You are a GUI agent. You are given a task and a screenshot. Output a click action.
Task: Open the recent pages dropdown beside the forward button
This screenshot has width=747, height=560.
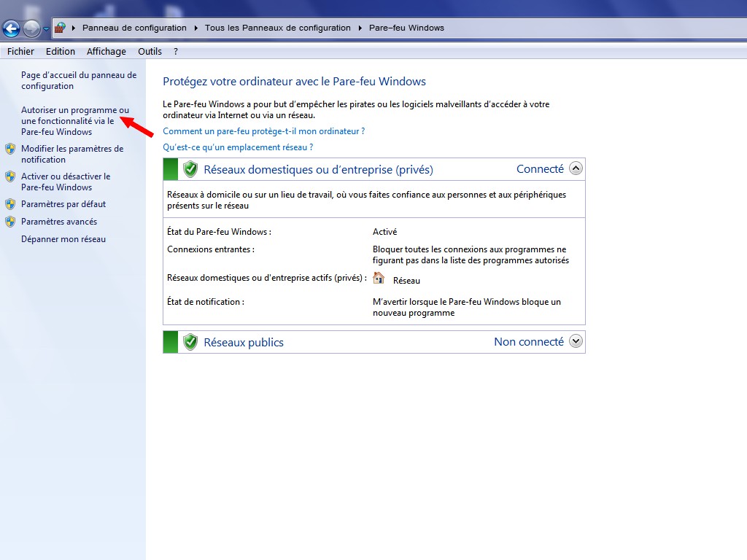(46, 29)
